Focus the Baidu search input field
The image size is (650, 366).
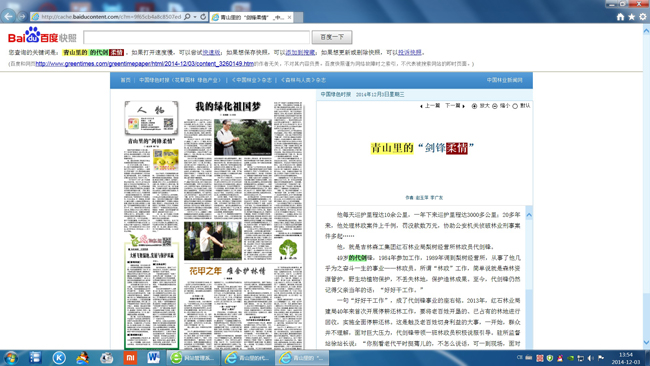(x=196, y=37)
